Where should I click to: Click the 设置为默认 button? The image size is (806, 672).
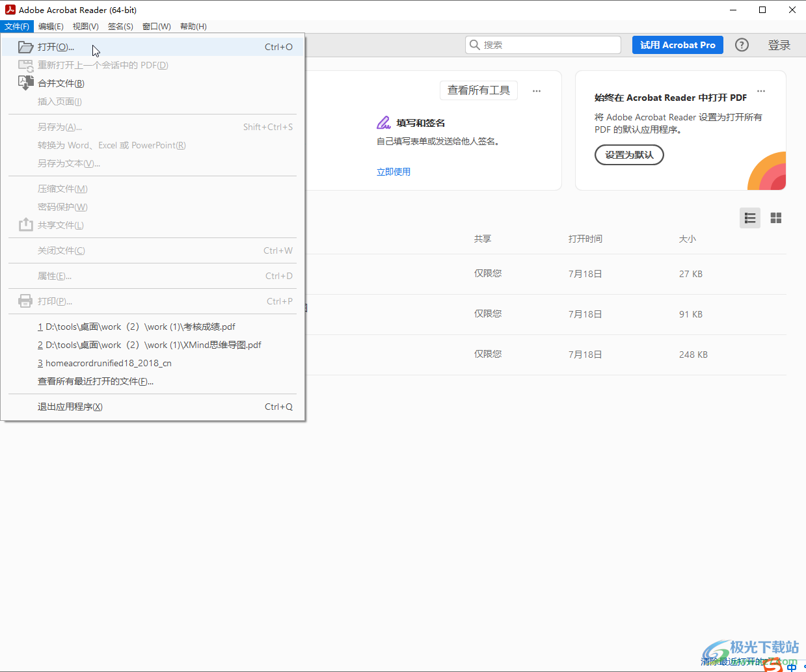[x=629, y=155]
